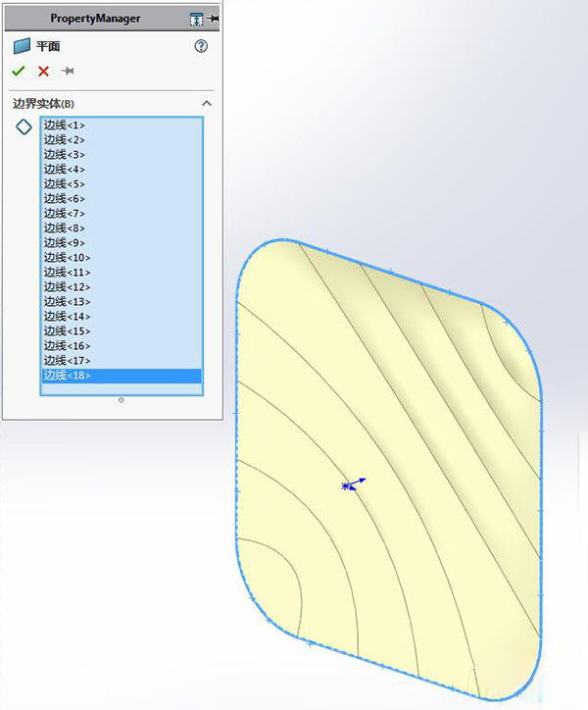Select 边线<4> in boundary list
This screenshot has height=710, width=588.
[x=122, y=170]
